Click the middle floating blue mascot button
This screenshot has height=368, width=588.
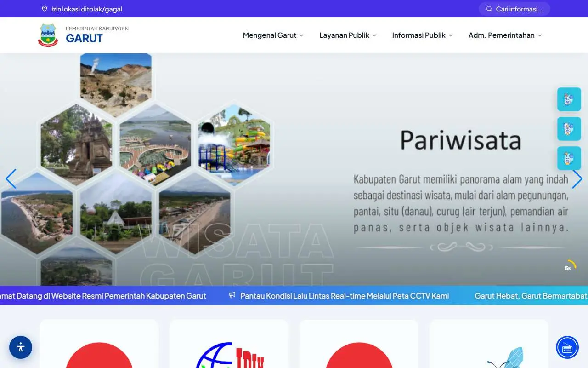[x=569, y=129]
